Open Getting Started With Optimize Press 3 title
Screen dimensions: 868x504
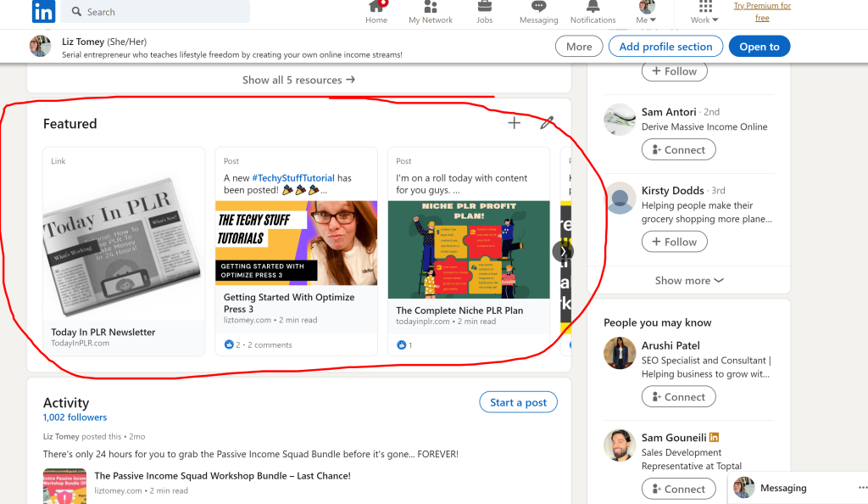pos(289,303)
